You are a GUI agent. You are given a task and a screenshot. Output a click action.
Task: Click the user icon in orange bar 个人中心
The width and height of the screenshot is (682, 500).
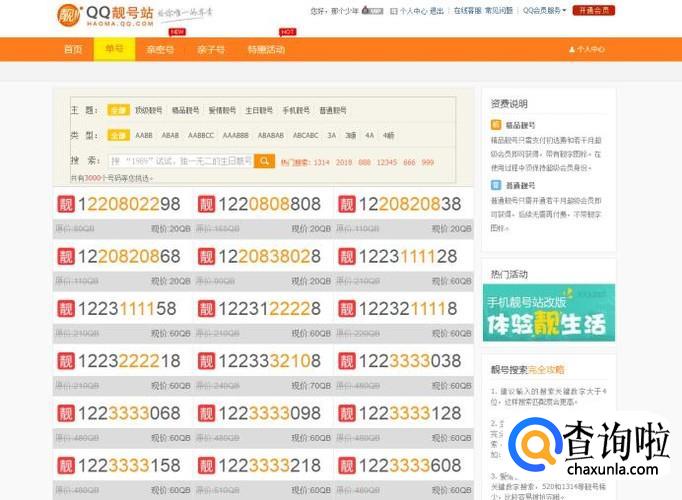coord(572,50)
